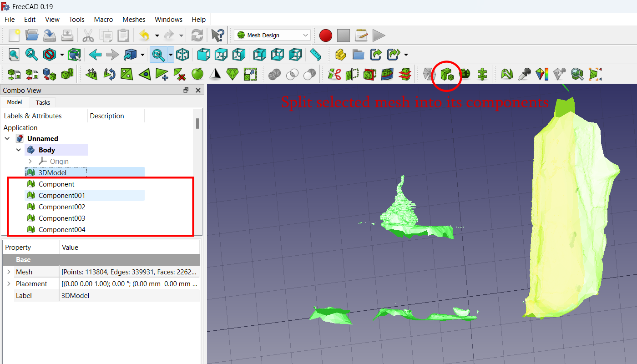Switch to the Tasks tab

(42, 102)
